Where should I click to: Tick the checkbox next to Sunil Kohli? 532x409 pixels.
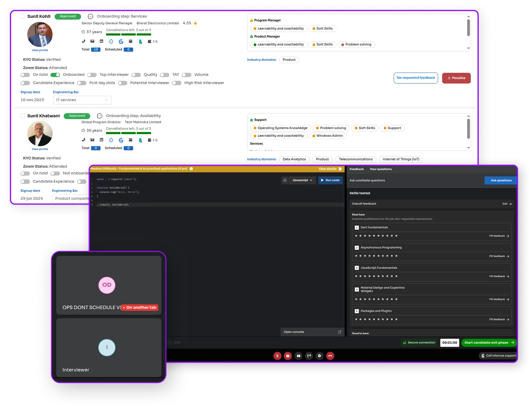[x=23, y=16]
